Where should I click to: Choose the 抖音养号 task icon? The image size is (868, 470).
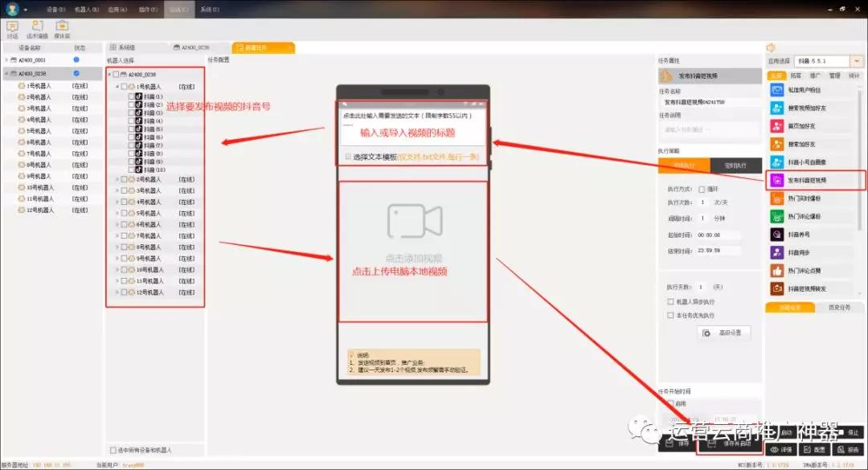pos(776,235)
